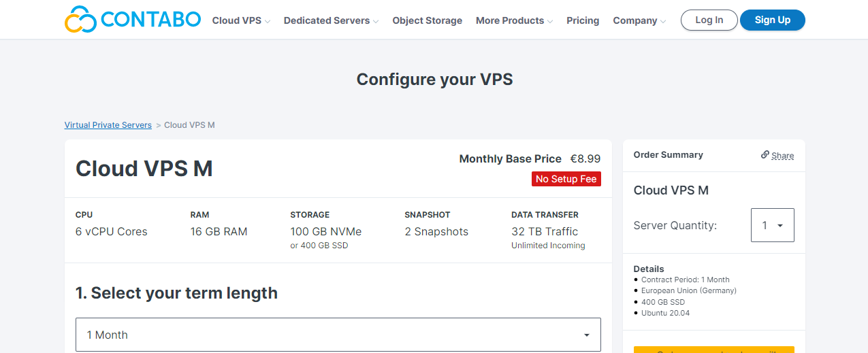Viewport: 868px width, 353px height.
Task: Open the Pricing page
Action: (583, 20)
